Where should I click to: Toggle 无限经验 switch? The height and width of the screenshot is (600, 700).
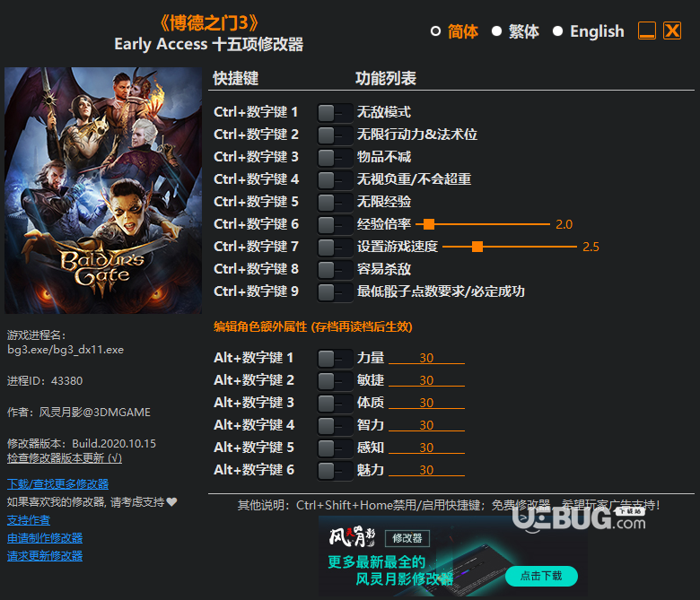pyautogui.click(x=335, y=202)
